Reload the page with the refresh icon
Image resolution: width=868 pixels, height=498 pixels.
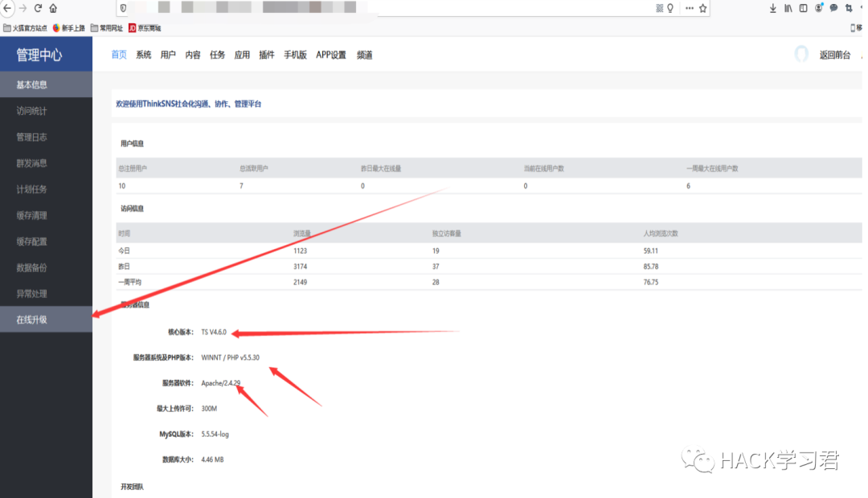[39, 8]
